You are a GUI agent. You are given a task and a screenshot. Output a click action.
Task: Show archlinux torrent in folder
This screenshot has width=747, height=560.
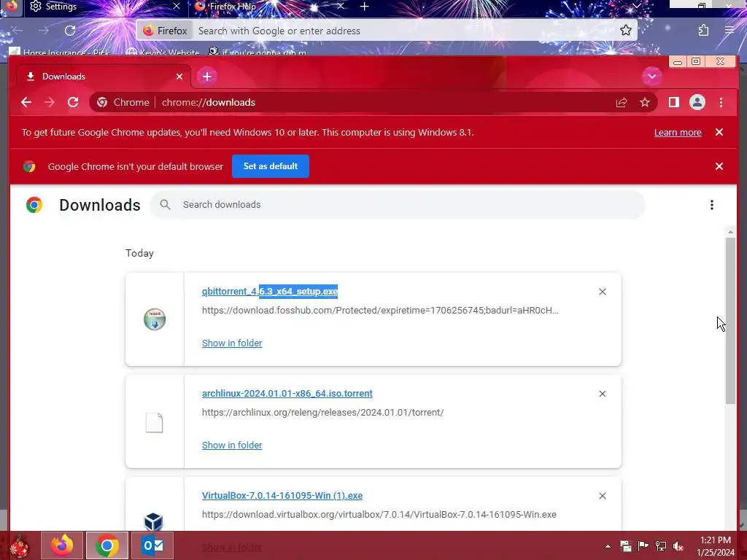tap(232, 445)
